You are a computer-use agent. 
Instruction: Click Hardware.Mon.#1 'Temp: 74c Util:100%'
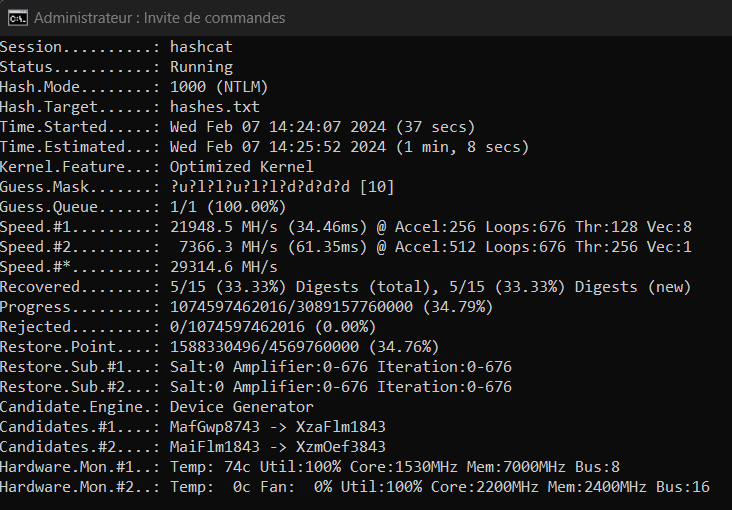tap(255, 467)
